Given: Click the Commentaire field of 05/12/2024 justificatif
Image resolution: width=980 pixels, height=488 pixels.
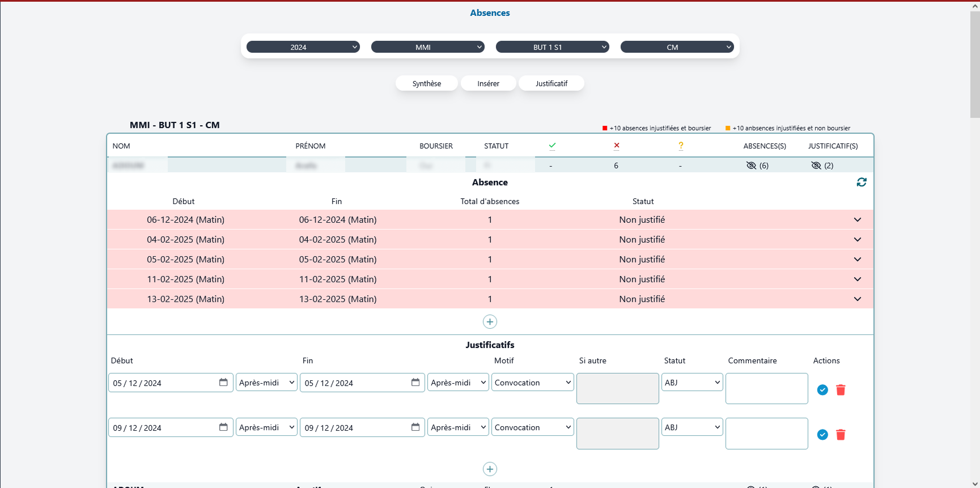Looking at the screenshot, I should (767, 388).
